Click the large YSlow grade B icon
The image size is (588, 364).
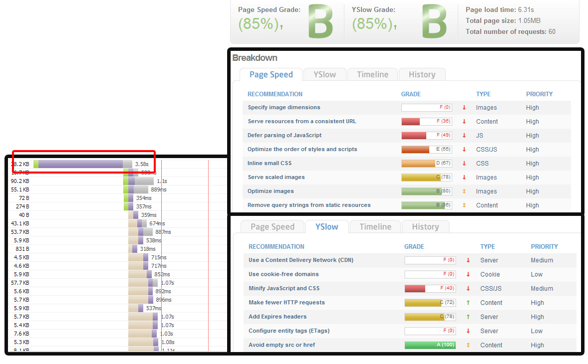(434, 22)
